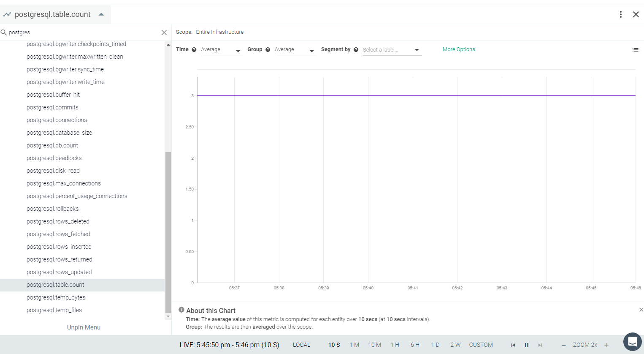
Task: Pause the live data stream
Action: pyautogui.click(x=526, y=345)
